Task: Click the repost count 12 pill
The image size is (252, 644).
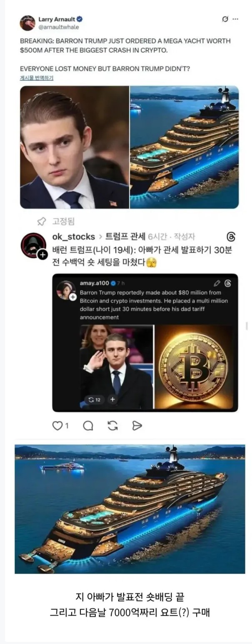Action: [x=94, y=399]
